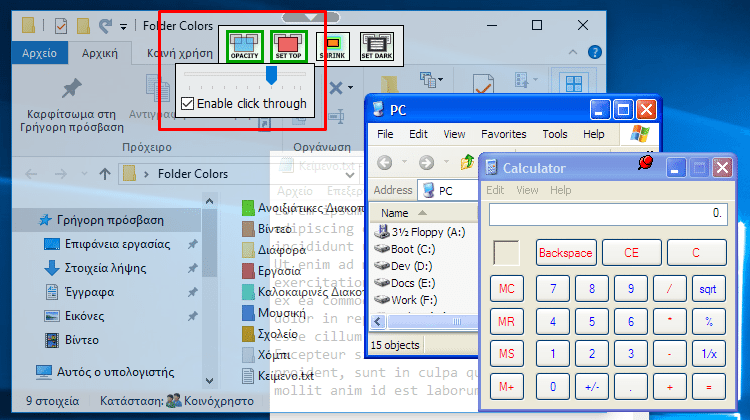Click the Calculator display field
The image size is (750, 420).
608,214
